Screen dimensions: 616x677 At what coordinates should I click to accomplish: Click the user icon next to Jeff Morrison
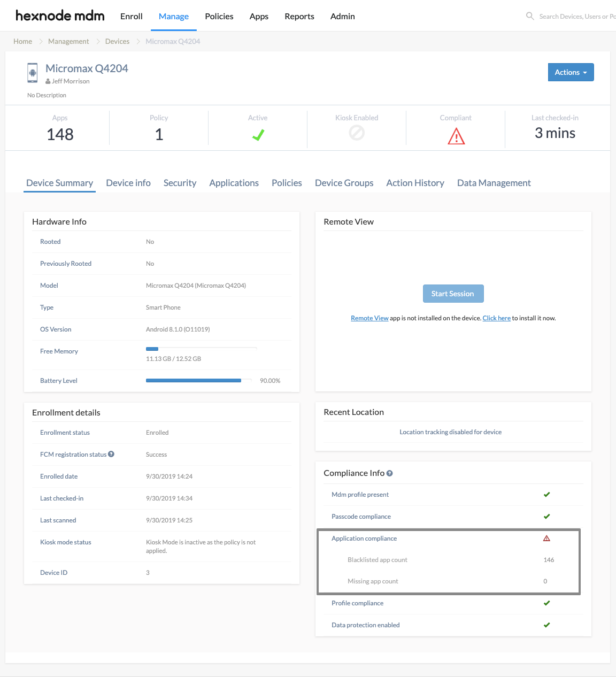(x=48, y=81)
